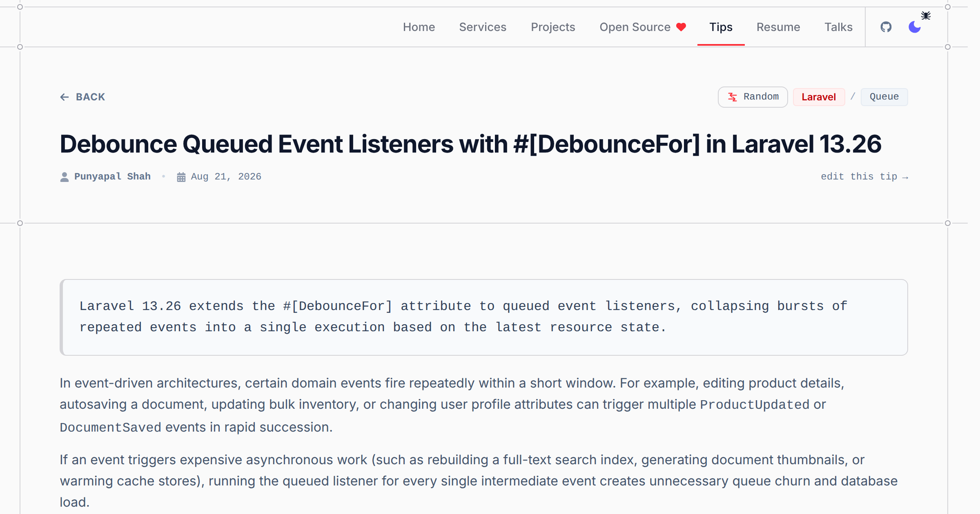Click the shuffle icon in Random button
This screenshot has width=980, height=514.
(733, 97)
